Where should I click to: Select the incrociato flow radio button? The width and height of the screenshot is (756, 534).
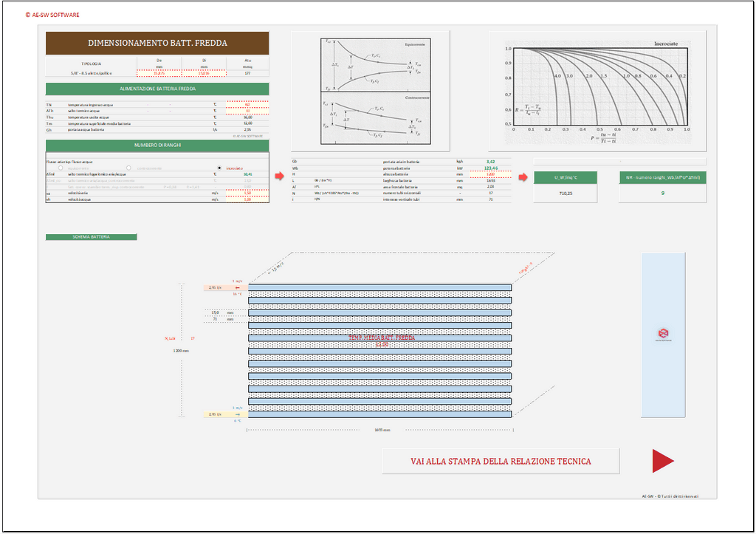click(220, 168)
